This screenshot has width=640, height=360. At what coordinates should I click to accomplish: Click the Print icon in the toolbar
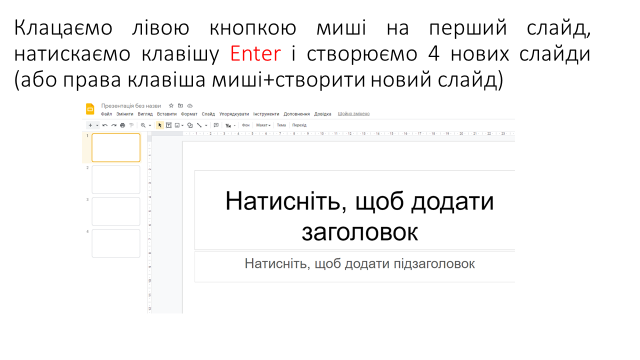(122, 125)
